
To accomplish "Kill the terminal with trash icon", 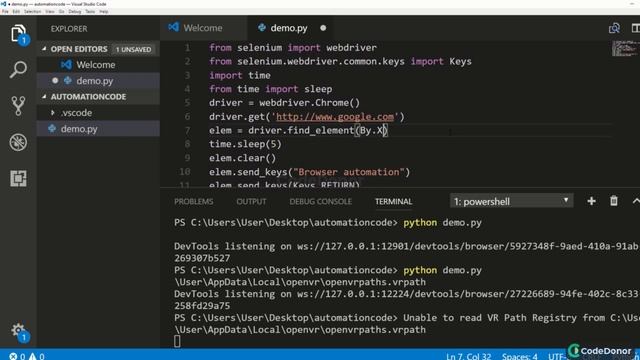I will pos(613,200).
